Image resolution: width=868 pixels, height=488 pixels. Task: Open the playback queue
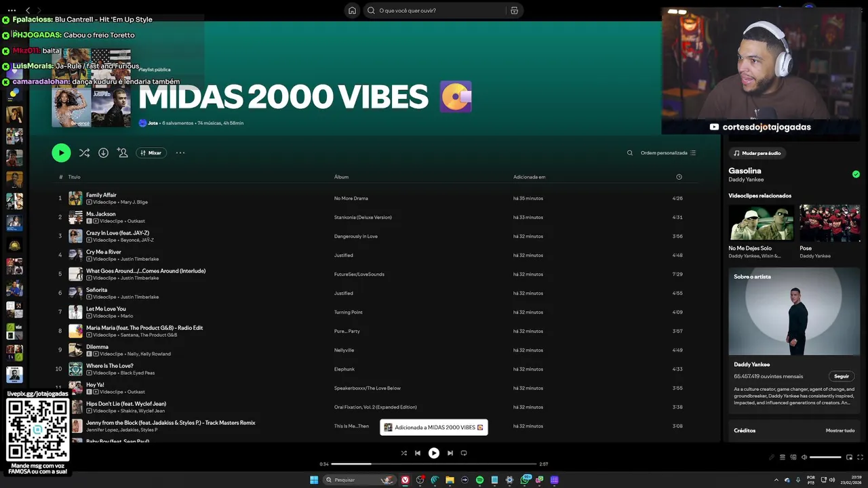782,457
